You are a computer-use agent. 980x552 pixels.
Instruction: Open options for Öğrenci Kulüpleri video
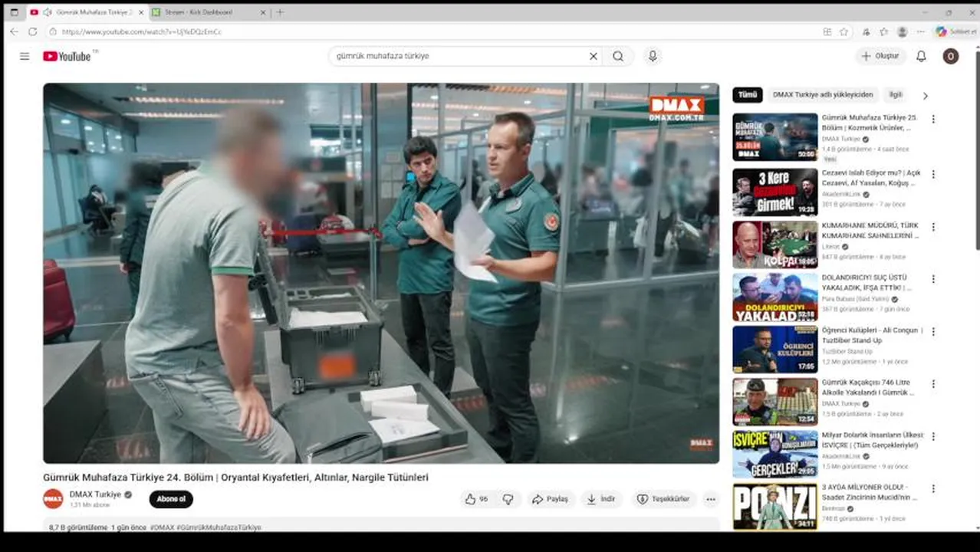click(933, 331)
